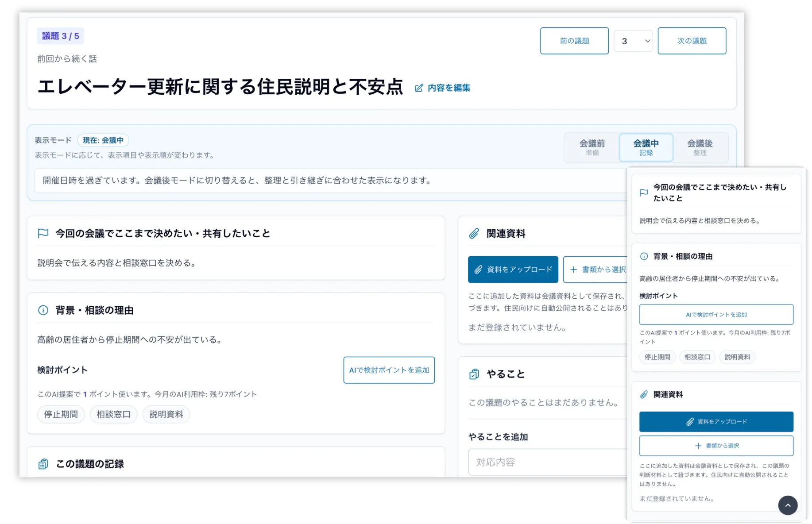Switch display mode to 会議前 準備

[x=592, y=147]
